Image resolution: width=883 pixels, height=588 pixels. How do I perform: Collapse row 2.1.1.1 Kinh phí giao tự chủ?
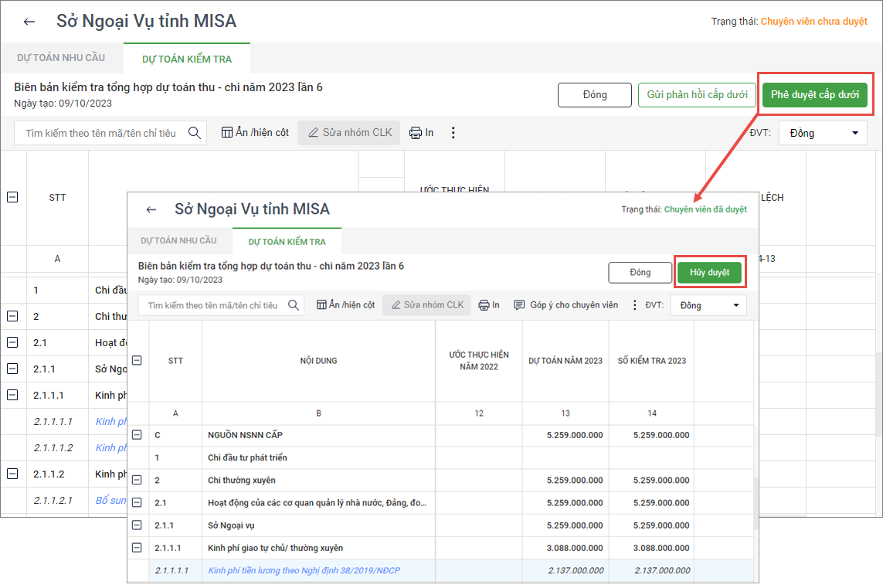click(x=137, y=548)
